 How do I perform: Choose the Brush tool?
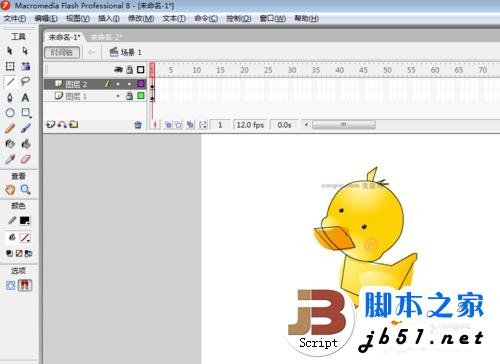(x=26, y=128)
